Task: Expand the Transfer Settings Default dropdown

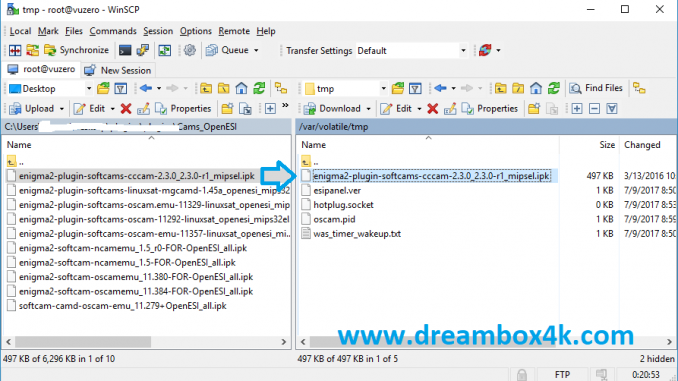Action: click(463, 51)
